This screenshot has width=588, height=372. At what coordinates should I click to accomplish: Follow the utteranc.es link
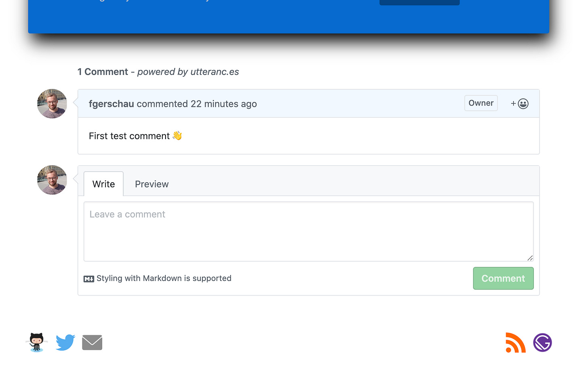[x=214, y=72]
